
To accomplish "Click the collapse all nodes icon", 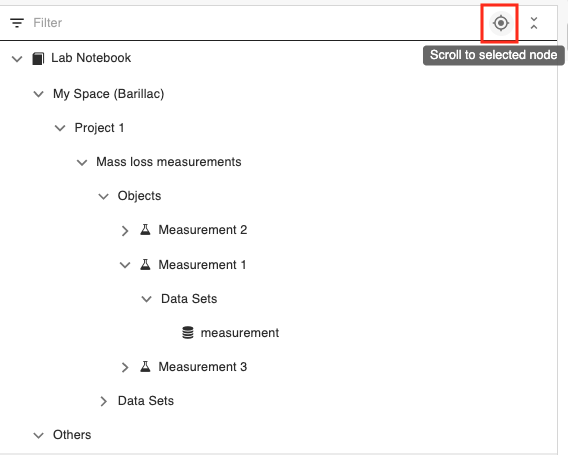I will 534,23.
